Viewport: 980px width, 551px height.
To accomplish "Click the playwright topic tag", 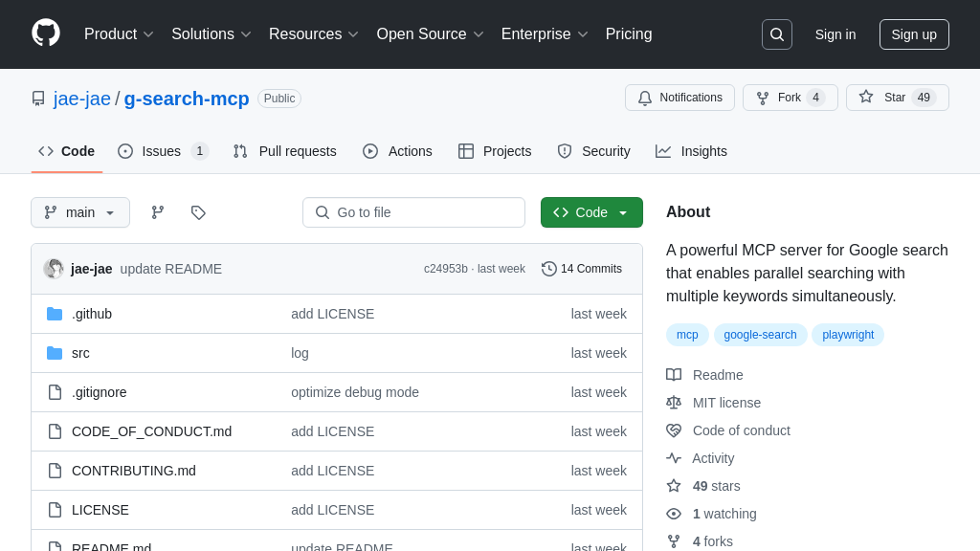I will click(848, 335).
